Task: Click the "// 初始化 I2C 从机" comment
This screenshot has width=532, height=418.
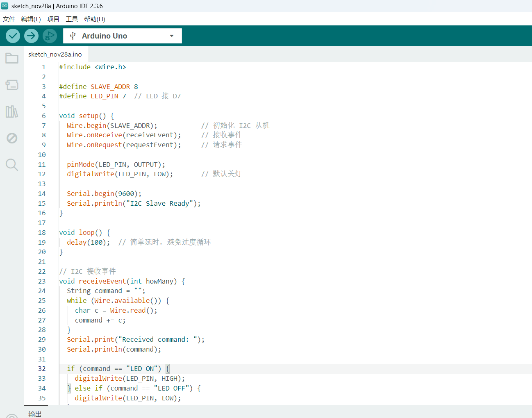Action: (x=235, y=126)
